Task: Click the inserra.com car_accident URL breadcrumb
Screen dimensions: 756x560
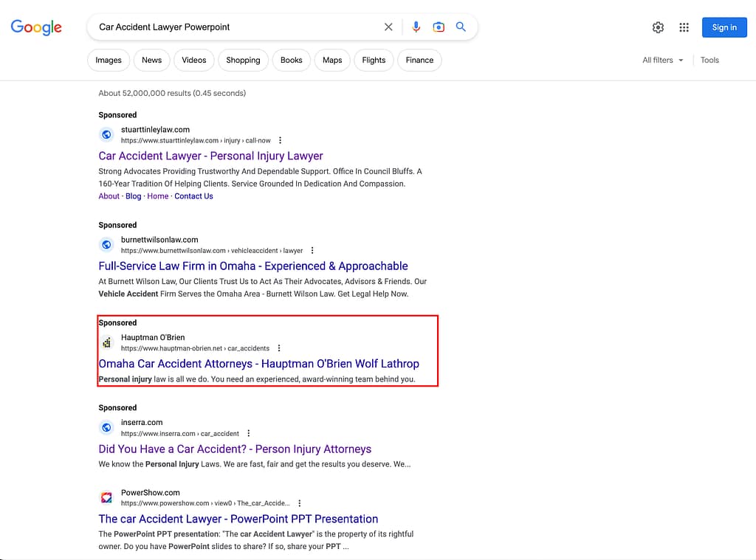Action: [x=180, y=434]
